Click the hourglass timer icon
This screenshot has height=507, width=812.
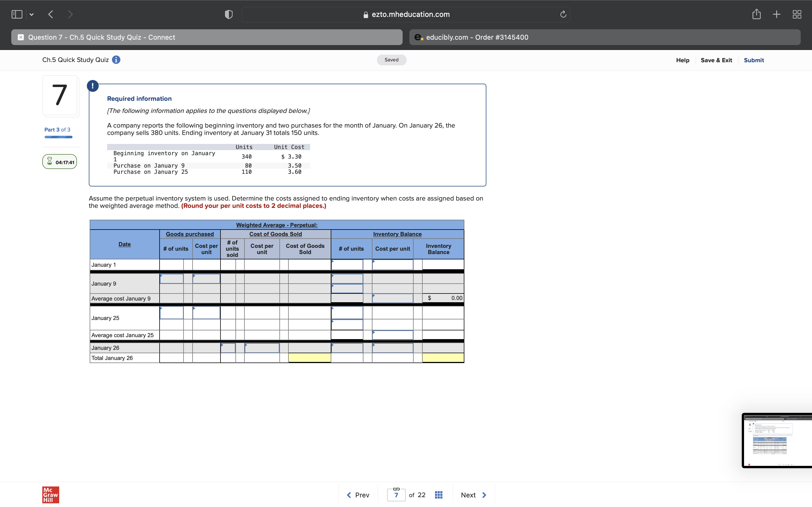pos(50,161)
